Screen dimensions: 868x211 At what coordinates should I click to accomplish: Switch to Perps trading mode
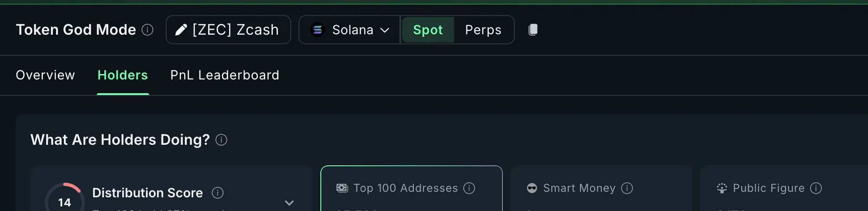(x=483, y=30)
